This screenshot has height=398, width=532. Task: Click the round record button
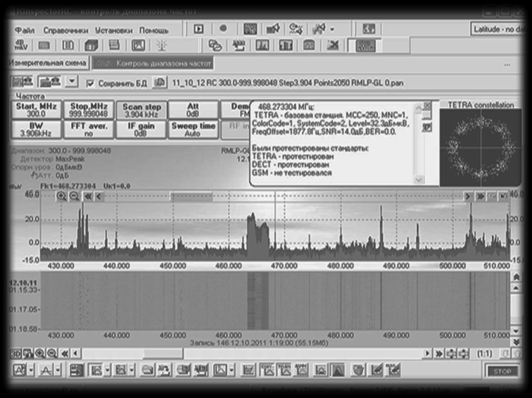coord(223,29)
